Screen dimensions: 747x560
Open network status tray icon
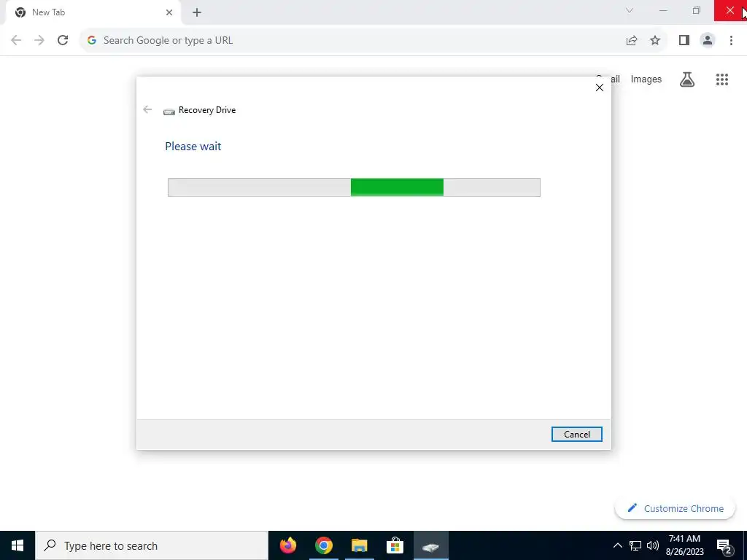tap(635, 545)
